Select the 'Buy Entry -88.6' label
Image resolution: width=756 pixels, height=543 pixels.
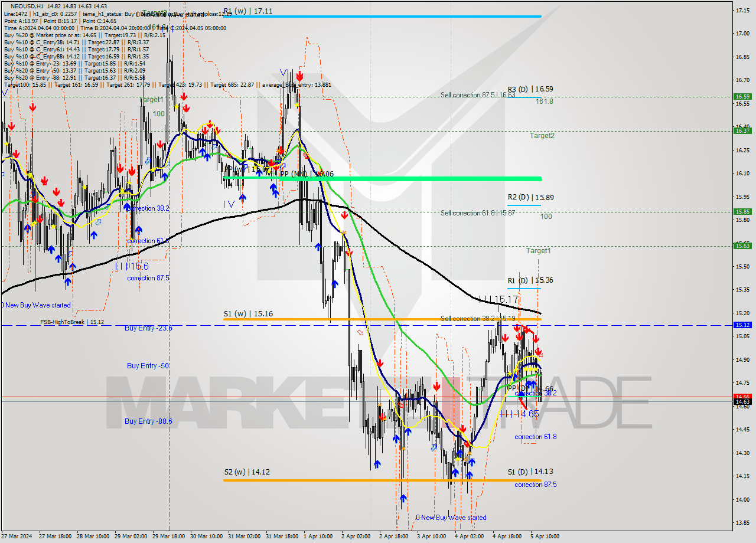pyautogui.click(x=148, y=421)
